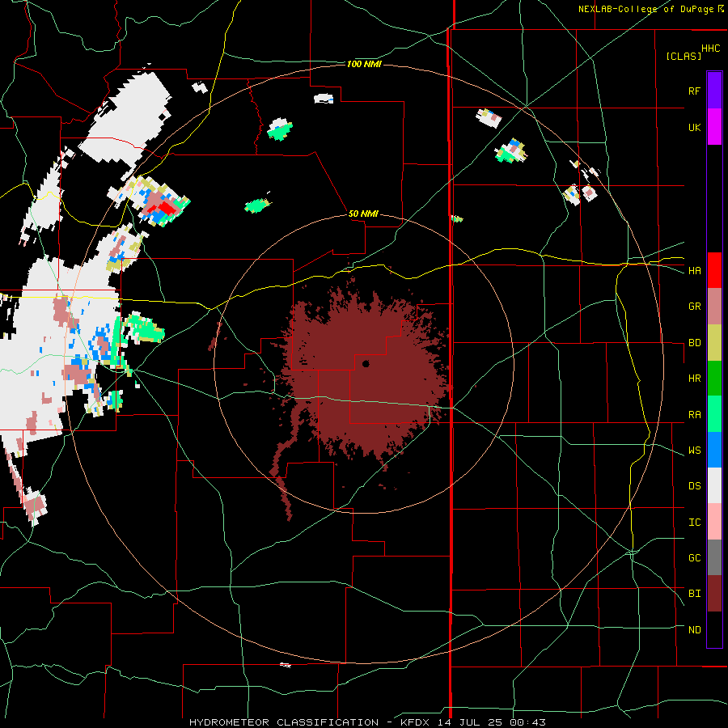Click the HA legend label

[x=694, y=271]
